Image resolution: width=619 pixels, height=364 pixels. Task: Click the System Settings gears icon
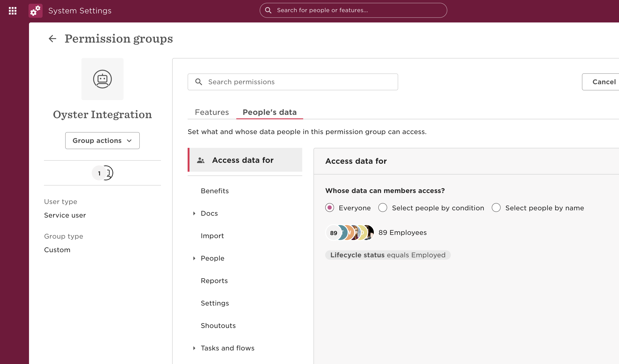pyautogui.click(x=35, y=11)
